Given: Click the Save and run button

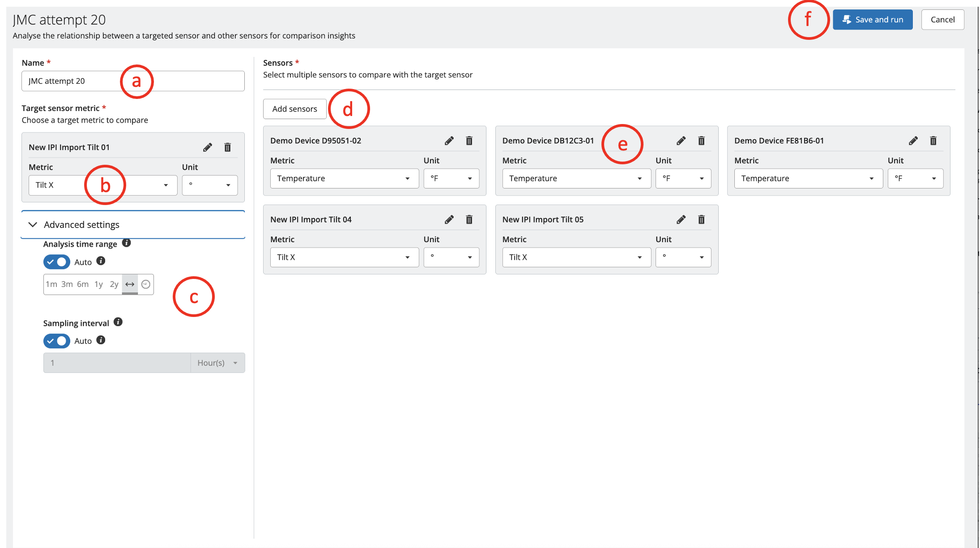Looking at the screenshot, I should pos(872,20).
